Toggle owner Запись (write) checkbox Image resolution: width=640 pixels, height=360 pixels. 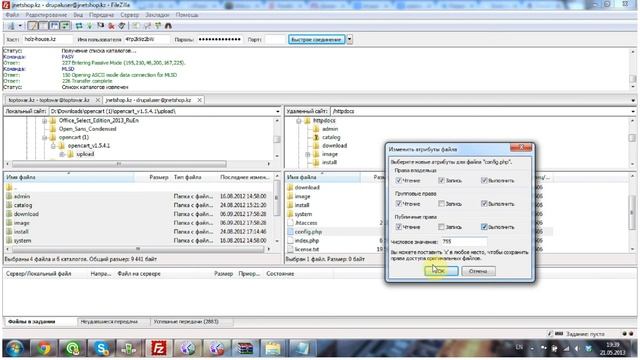tap(441, 180)
